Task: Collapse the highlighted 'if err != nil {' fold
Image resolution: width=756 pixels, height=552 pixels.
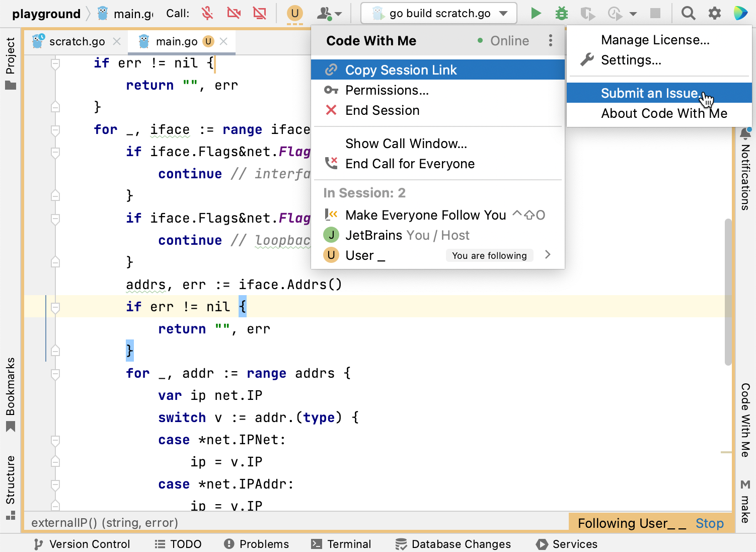Action: [x=55, y=307]
